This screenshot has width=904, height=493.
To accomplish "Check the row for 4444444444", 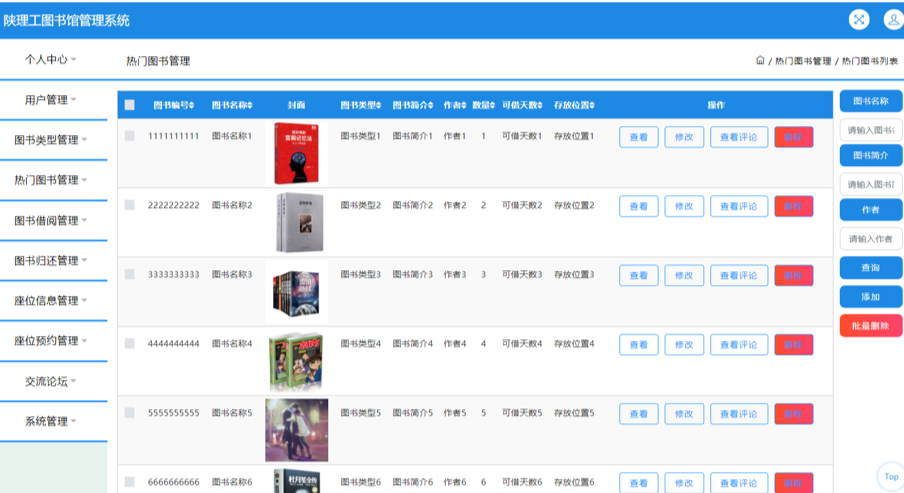I will [130, 343].
